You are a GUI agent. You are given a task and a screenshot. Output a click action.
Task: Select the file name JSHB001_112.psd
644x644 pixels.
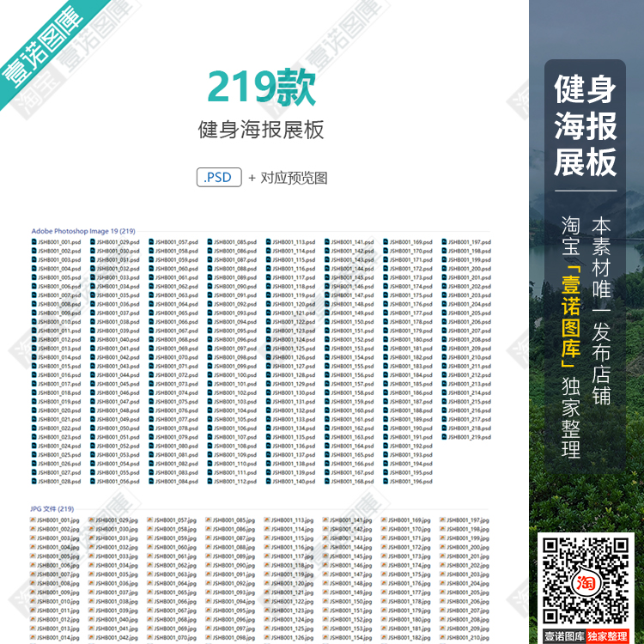point(235,482)
